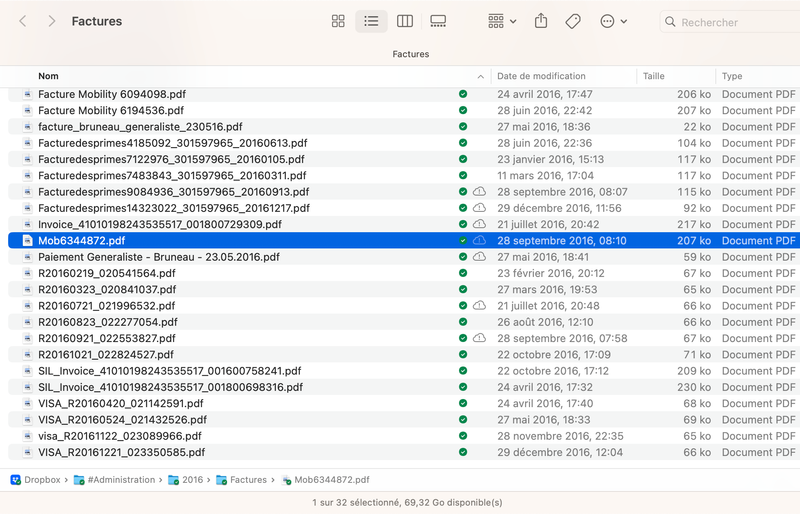Go back with the left arrow
800x514 pixels.
tap(23, 21)
